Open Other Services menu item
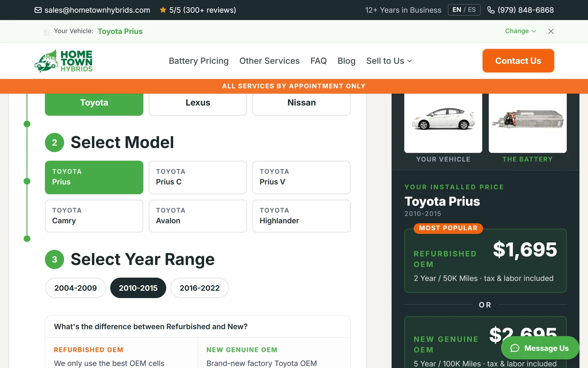The height and width of the screenshot is (368, 588). click(x=269, y=61)
